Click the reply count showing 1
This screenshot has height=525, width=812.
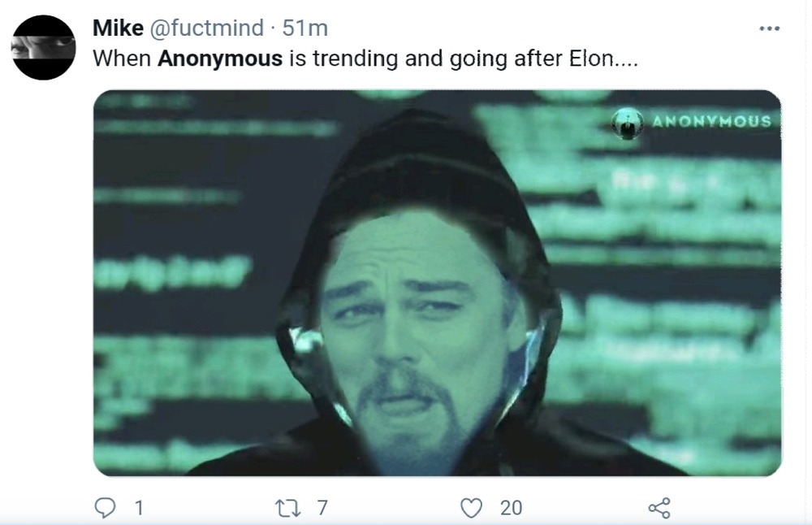click(x=138, y=508)
